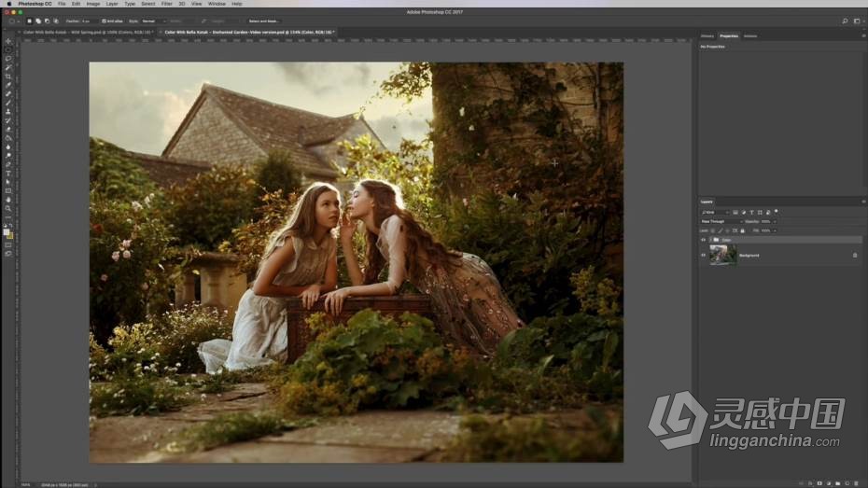The height and width of the screenshot is (488, 868).
Task: Toggle layer filtering on/off switch
Action: 777,212
